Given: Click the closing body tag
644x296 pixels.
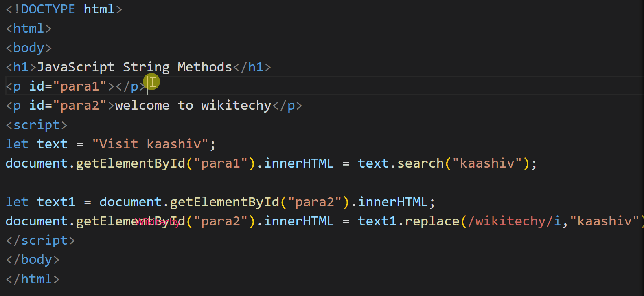Looking at the screenshot, I should tap(33, 260).
